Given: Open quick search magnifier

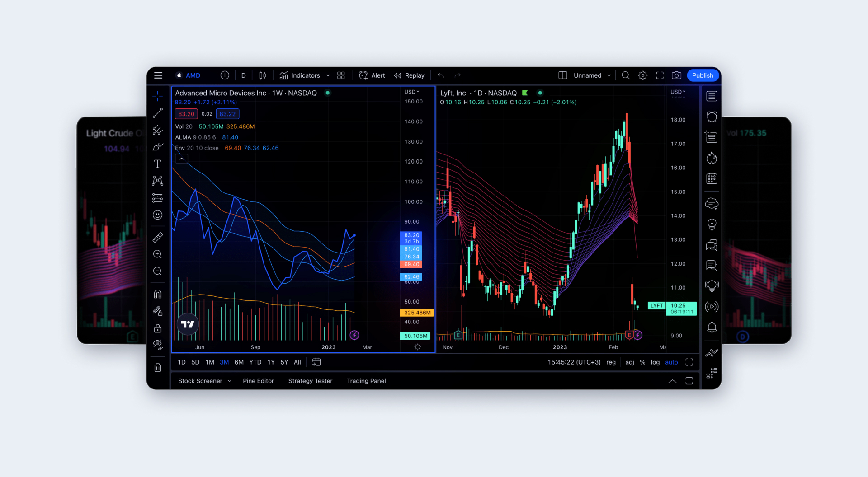Looking at the screenshot, I should 626,75.
